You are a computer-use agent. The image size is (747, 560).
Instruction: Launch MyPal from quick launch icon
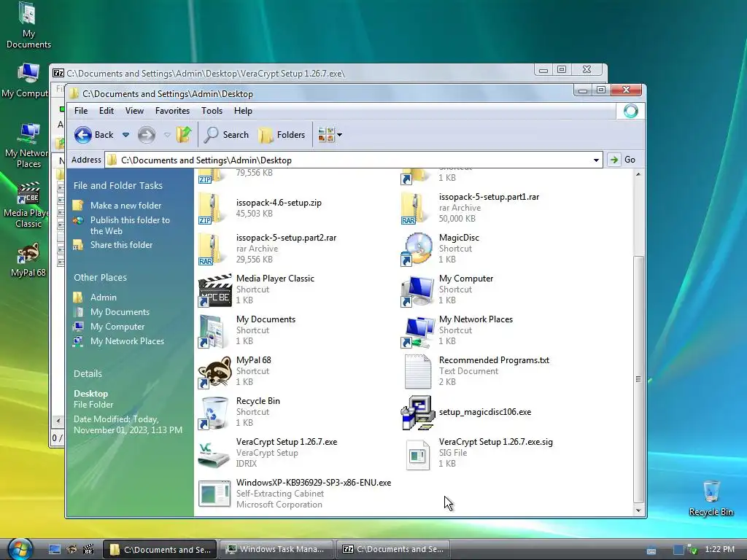point(71,549)
